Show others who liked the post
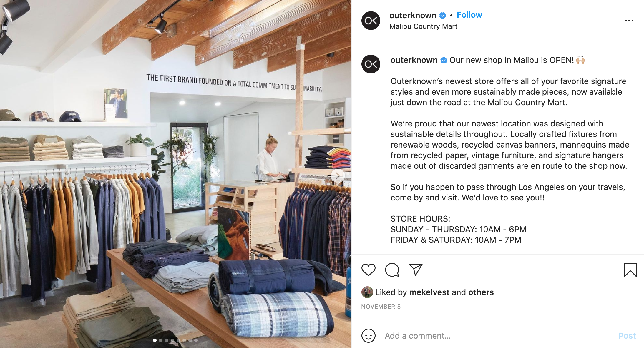The image size is (644, 348). click(481, 292)
